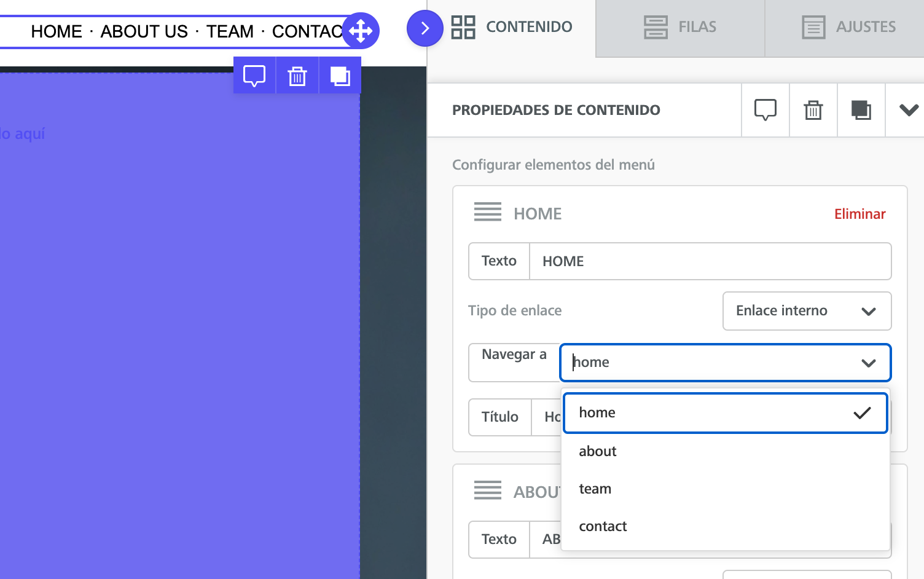Screen dimensions: 924x579
Task: Select the home option in the list
Action: pyautogui.click(x=725, y=413)
